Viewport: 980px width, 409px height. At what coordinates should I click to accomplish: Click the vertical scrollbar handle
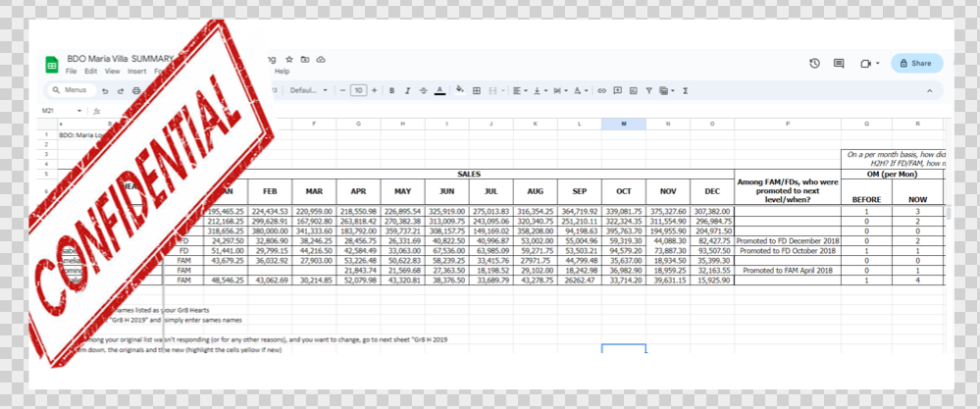(949, 212)
